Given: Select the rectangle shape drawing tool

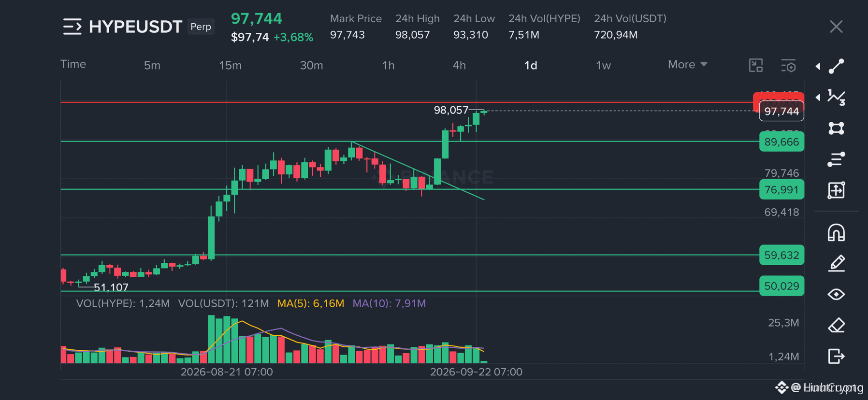Looking at the screenshot, I should (x=836, y=128).
